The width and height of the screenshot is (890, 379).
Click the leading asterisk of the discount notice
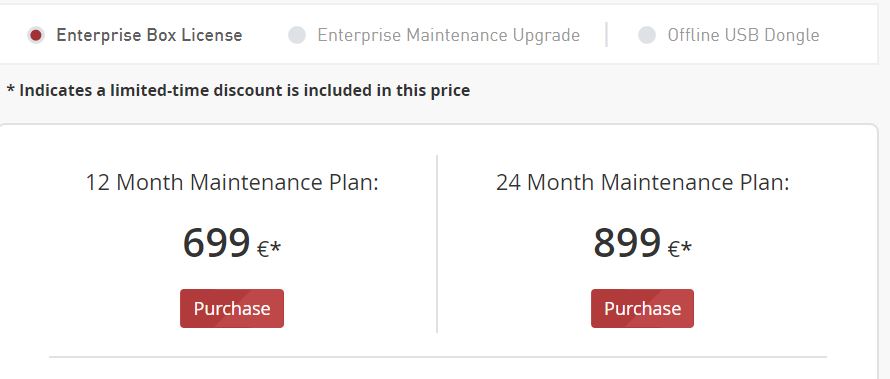tap(10, 89)
